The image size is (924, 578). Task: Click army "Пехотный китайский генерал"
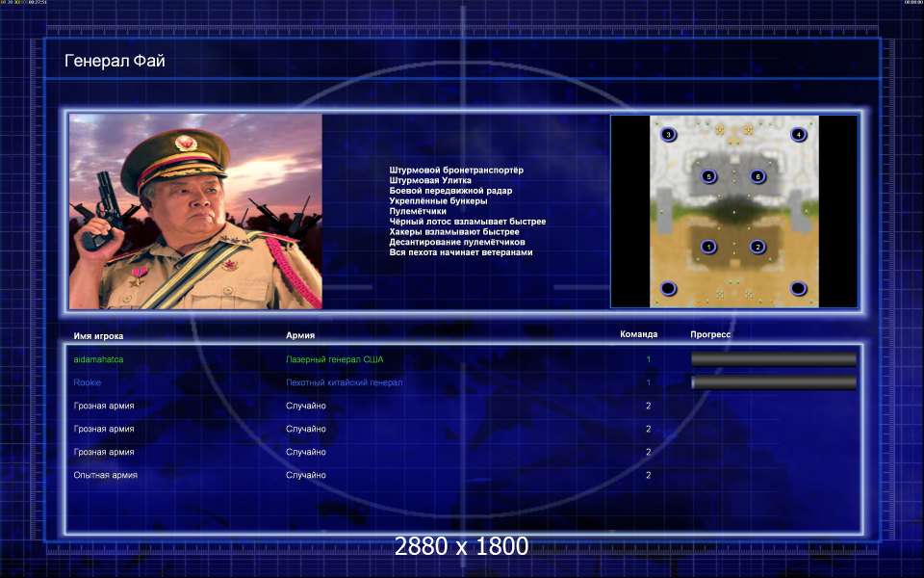(x=345, y=382)
